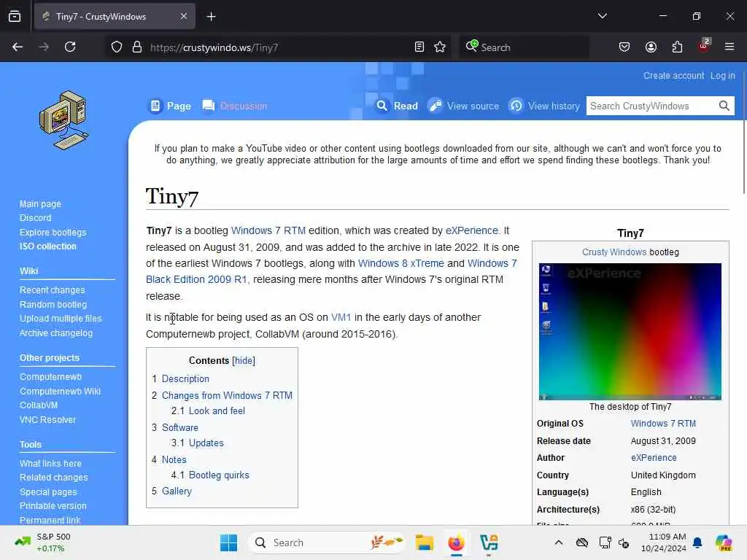
Task: Go back to the previous page
Action: click(18, 47)
